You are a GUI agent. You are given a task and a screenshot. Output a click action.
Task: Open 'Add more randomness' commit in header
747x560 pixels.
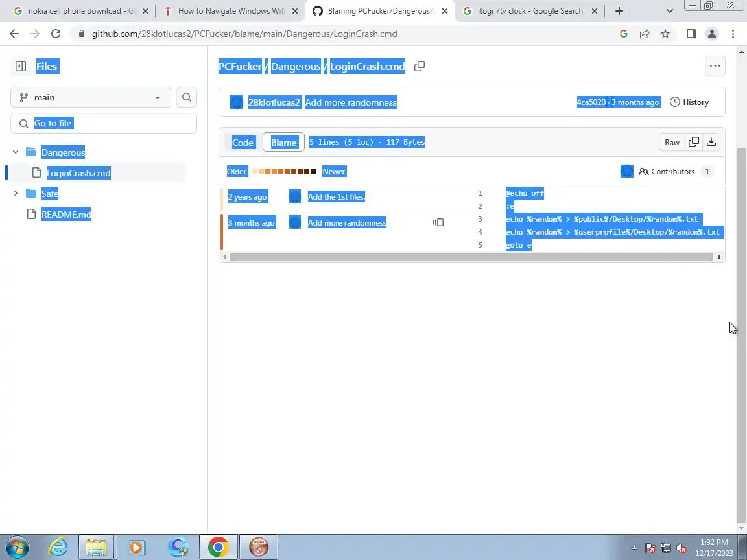(351, 102)
